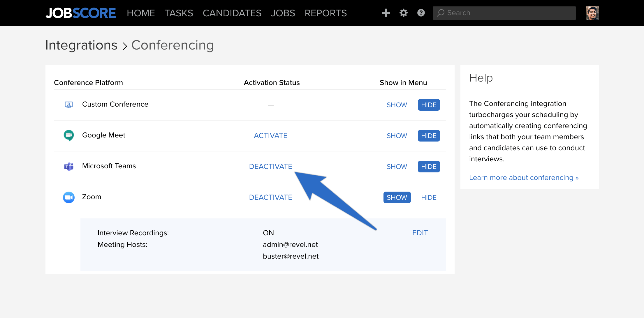
Task: Select HIDE for Zoom
Action: click(429, 197)
